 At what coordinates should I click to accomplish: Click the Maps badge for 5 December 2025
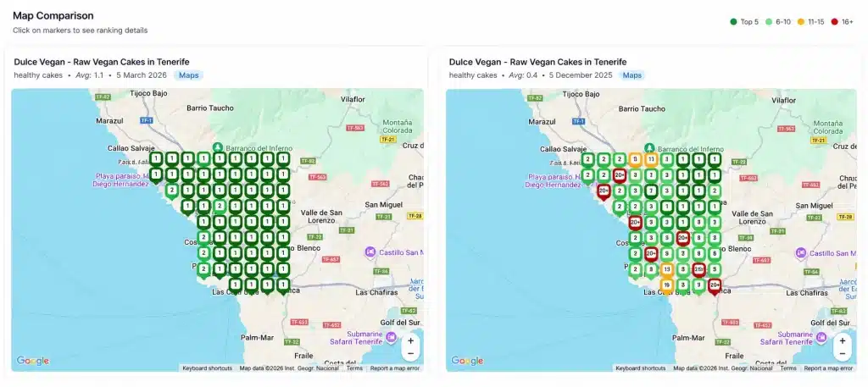click(632, 75)
